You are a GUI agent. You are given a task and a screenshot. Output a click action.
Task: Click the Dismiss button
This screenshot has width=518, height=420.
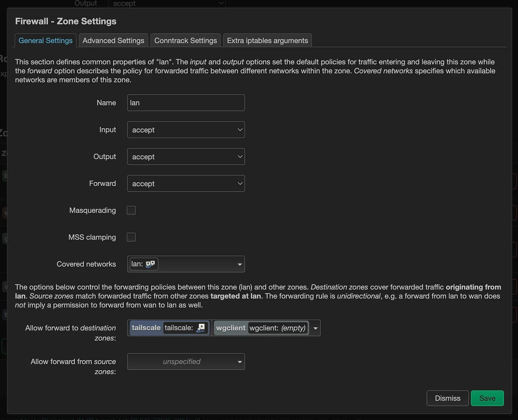coord(448,398)
